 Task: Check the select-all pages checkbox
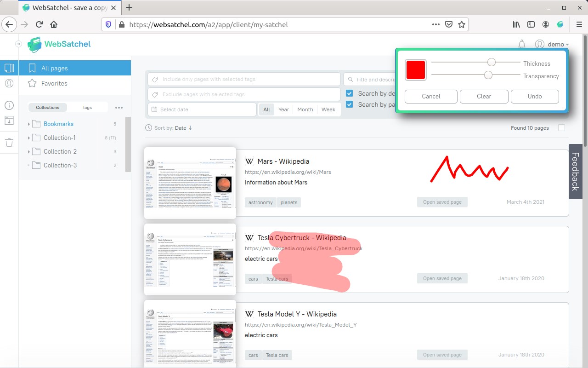click(x=561, y=128)
